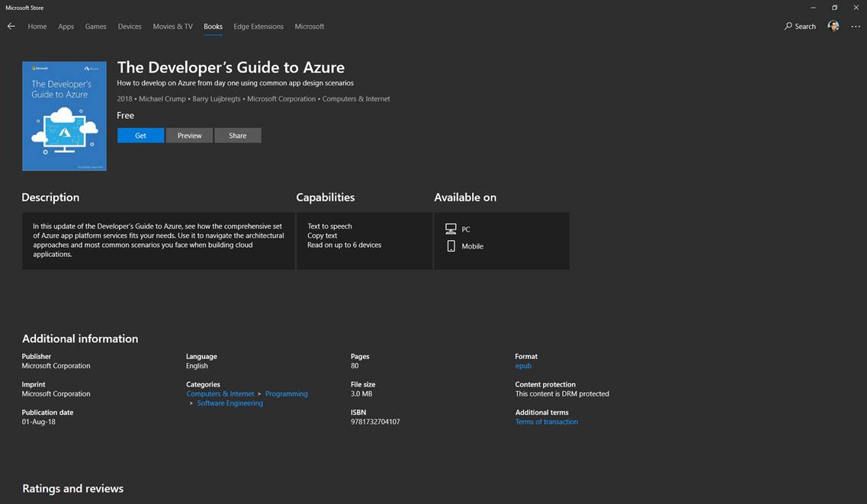
Task: Open the epub format link
Action: point(523,366)
